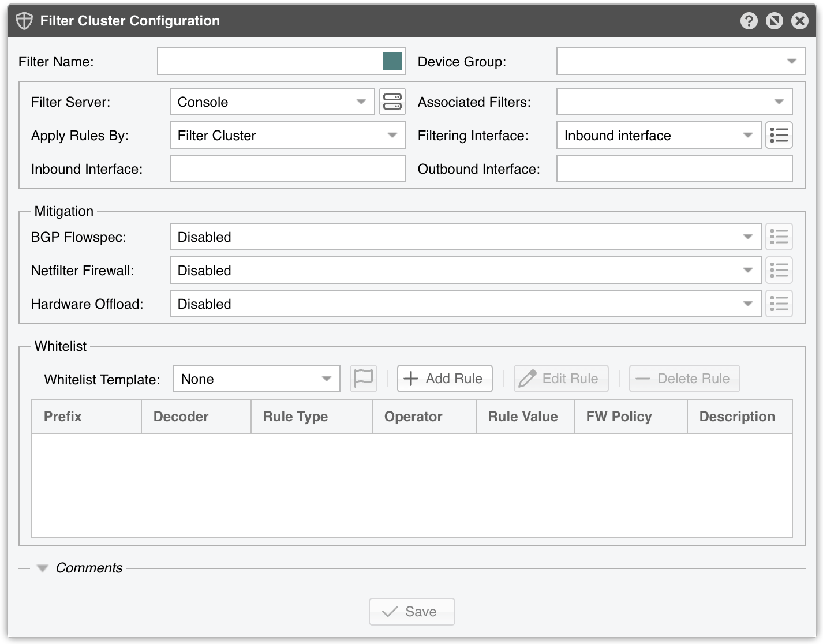
Task: Expand the Comments section
Action: click(x=42, y=568)
